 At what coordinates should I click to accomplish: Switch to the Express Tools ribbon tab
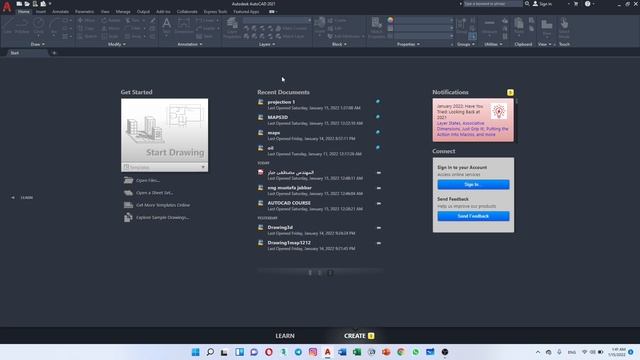(215, 12)
